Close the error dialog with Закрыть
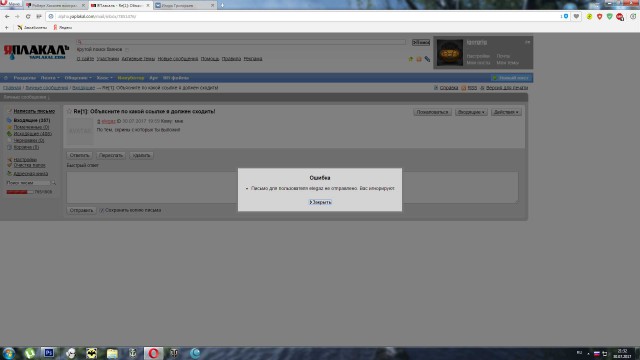The height and width of the screenshot is (360, 640). 320,202
